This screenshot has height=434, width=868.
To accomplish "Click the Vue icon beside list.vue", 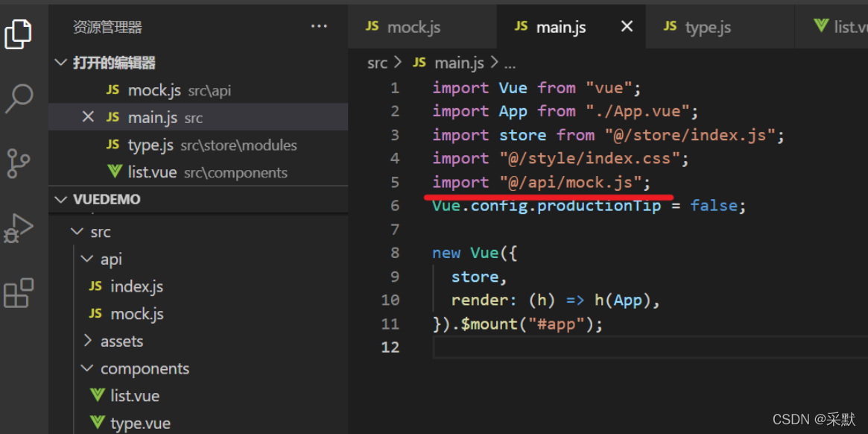I will 97,395.
